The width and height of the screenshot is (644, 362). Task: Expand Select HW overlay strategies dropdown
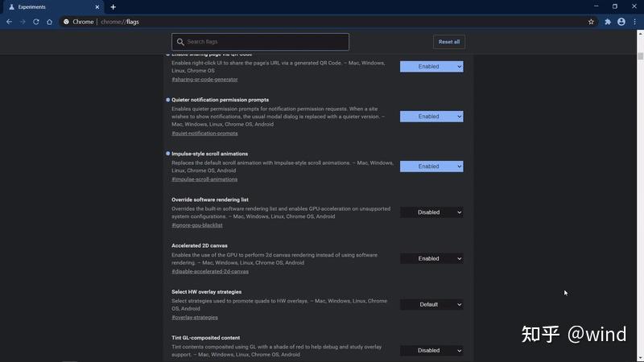pos(431,304)
